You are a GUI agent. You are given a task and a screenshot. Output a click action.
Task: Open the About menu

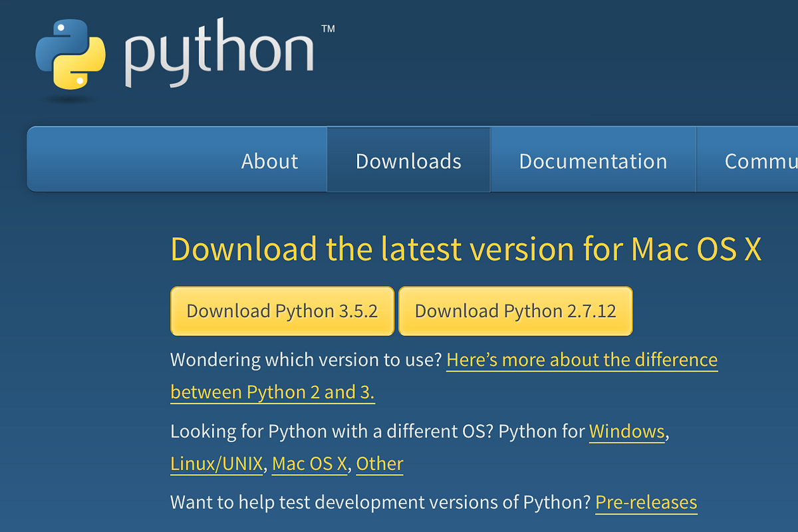coord(269,160)
